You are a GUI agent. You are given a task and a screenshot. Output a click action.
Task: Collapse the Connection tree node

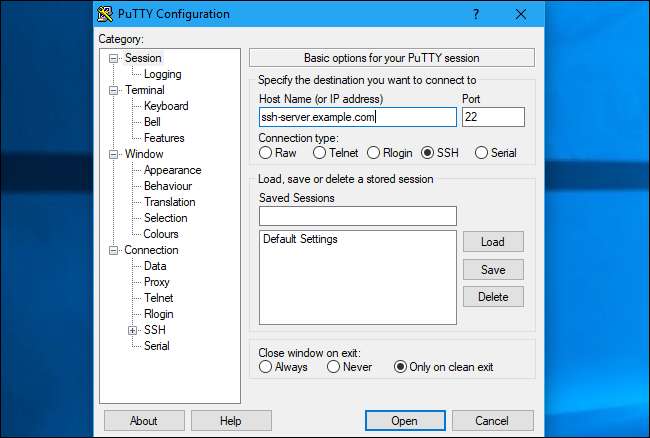pyautogui.click(x=115, y=250)
